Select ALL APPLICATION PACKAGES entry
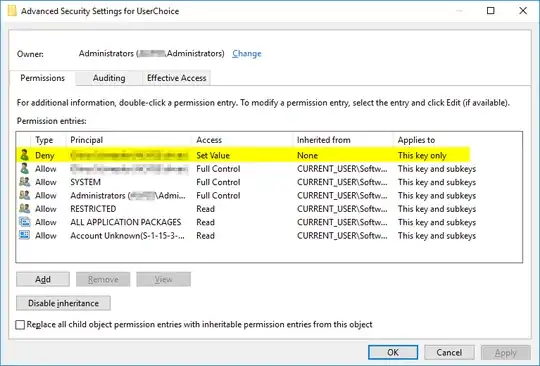The height and width of the screenshot is (366, 540). click(x=247, y=222)
